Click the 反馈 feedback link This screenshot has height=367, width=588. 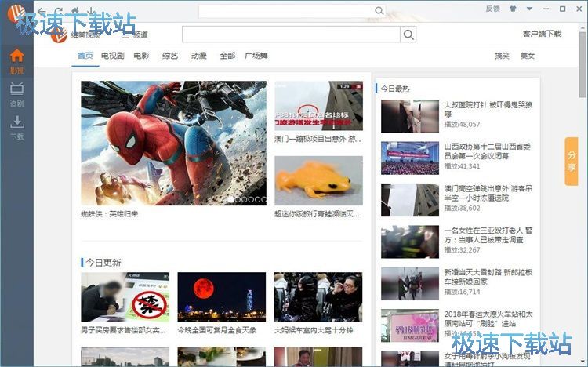point(493,9)
